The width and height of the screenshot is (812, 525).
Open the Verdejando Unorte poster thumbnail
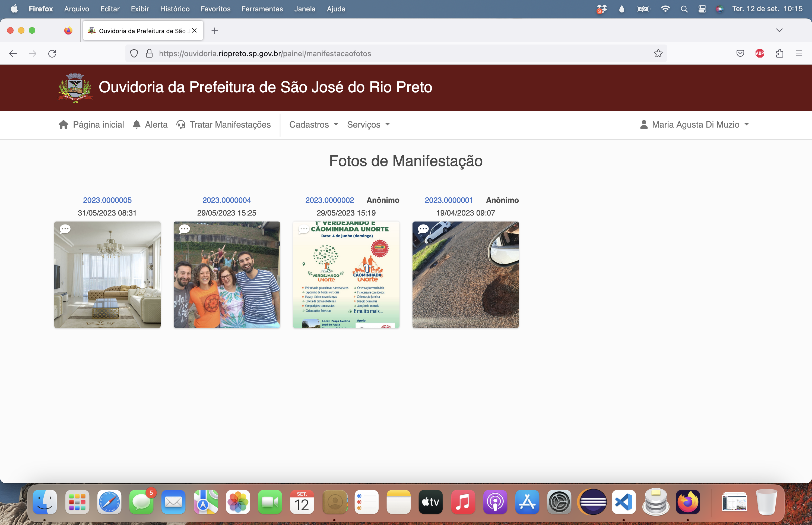[x=346, y=275]
